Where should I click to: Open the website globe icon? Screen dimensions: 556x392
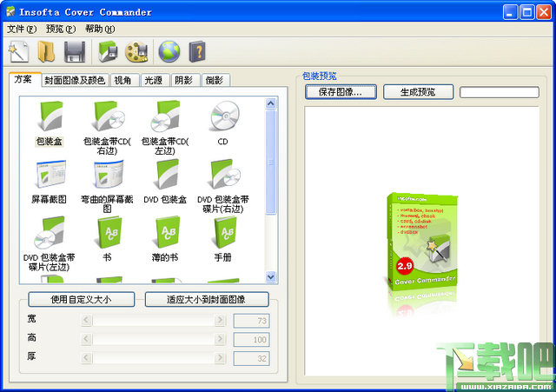coord(169,52)
